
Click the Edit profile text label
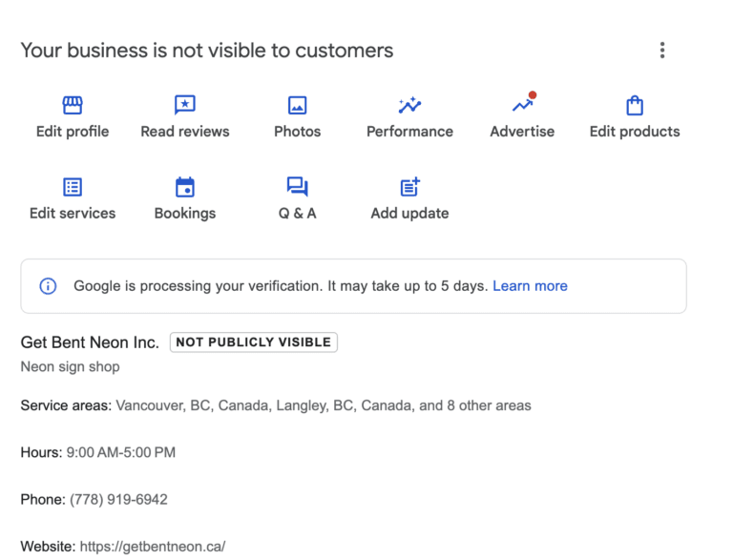pos(73,132)
